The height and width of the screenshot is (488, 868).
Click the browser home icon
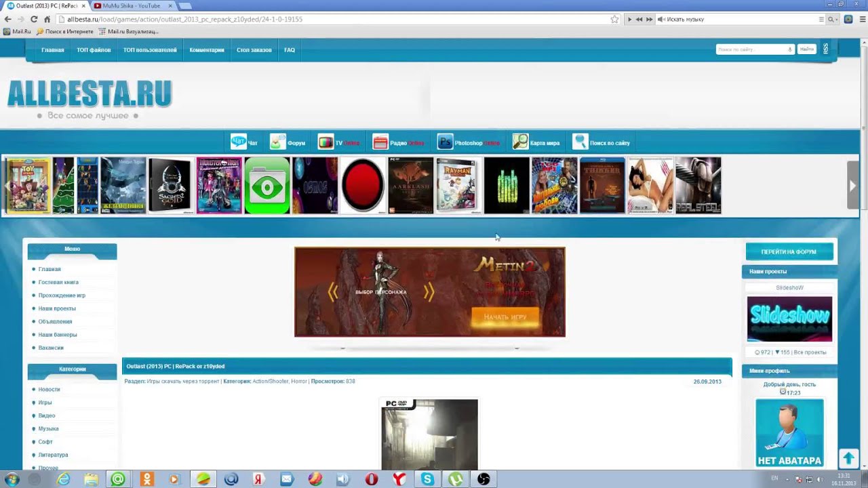(47, 19)
